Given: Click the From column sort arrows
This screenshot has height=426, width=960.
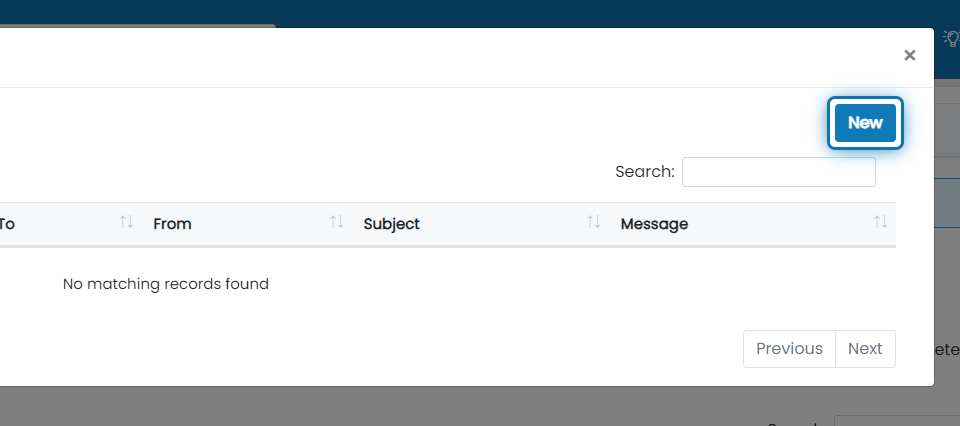Looking at the screenshot, I should 337,222.
